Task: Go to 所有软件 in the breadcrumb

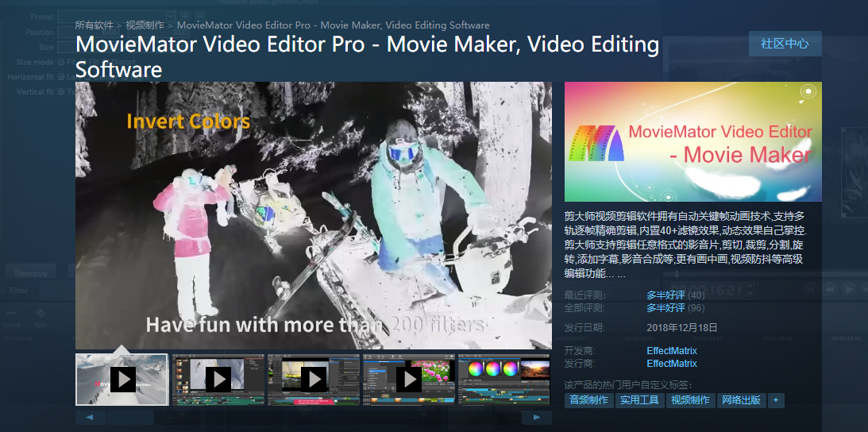Action: [x=94, y=25]
